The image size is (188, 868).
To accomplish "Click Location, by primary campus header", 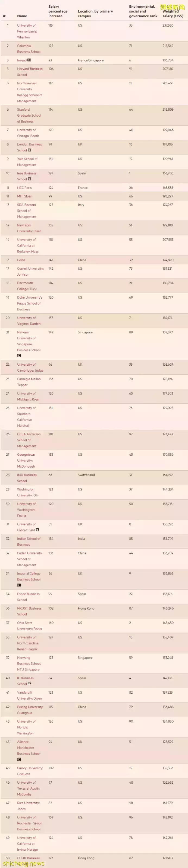I will pyautogui.click(x=95, y=14).
